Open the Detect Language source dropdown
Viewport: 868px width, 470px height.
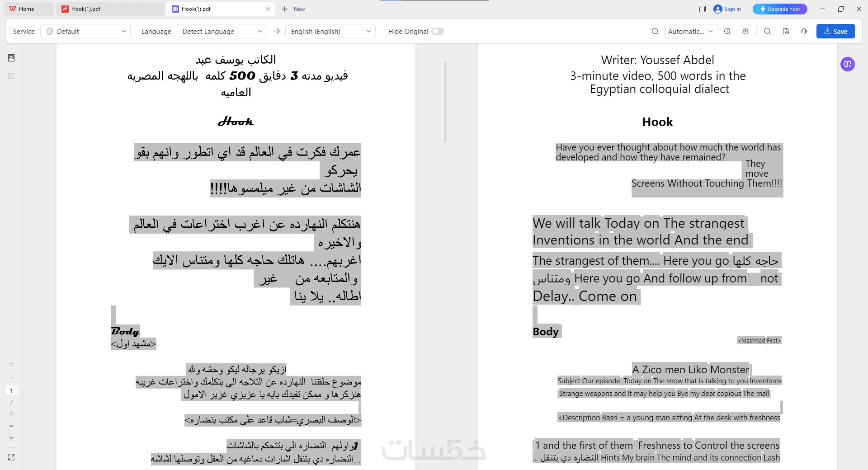click(222, 31)
